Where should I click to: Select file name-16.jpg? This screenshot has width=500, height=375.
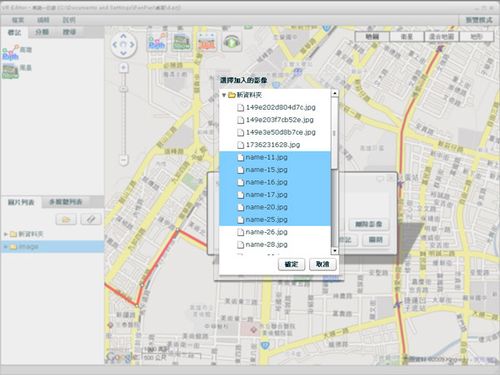click(x=275, y=182)
